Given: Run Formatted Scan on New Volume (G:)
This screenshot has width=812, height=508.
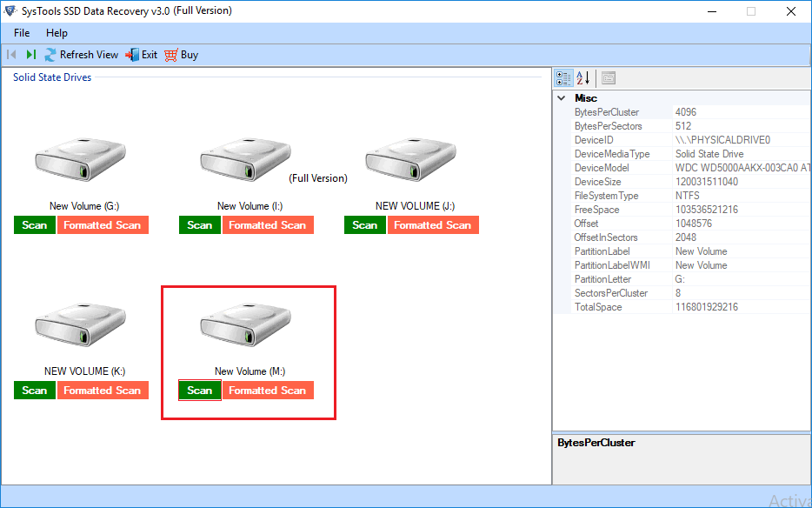Looking at the screenshot, I should [x=103, y=225].
